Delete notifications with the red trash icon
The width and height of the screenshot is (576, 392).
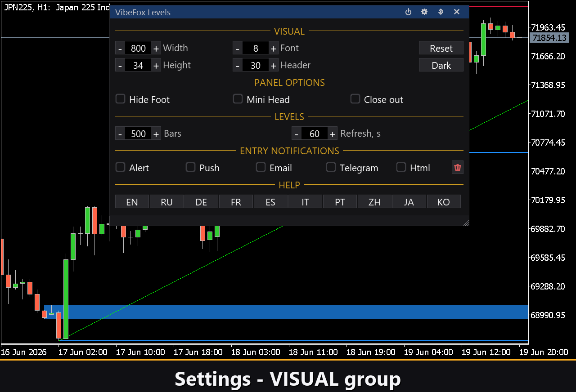coord(458,168)
